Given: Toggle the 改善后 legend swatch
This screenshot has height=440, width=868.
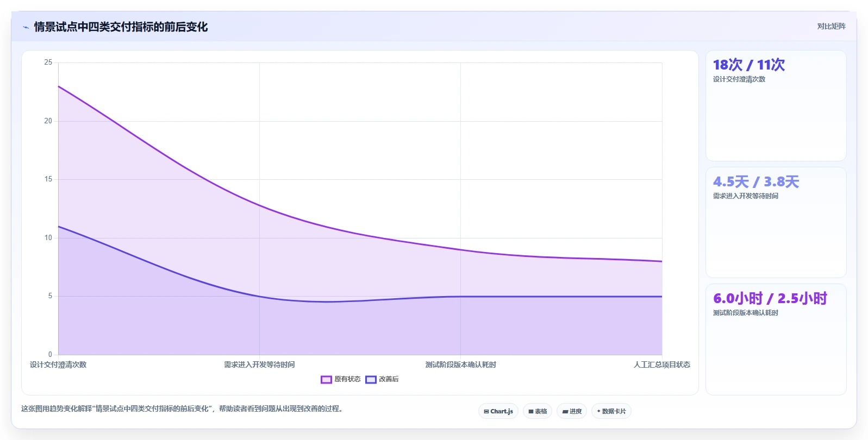Looking at the screenshot, I should pyautogui.click(x=371, y=380).
